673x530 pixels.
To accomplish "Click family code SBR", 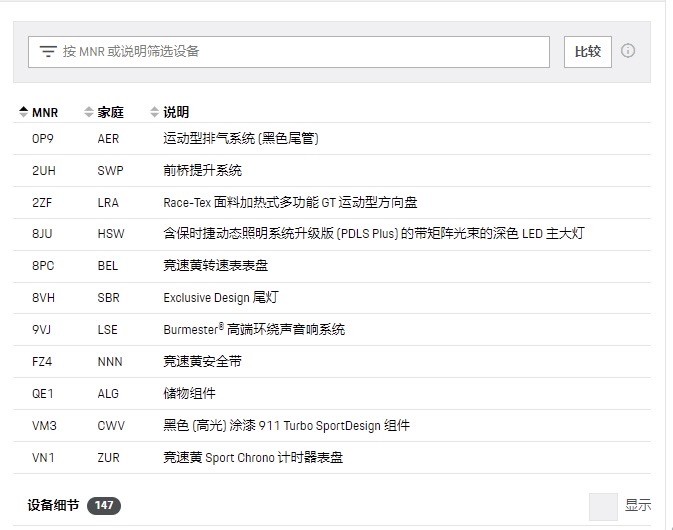I will pyautogui.click(x=109, y=297).
